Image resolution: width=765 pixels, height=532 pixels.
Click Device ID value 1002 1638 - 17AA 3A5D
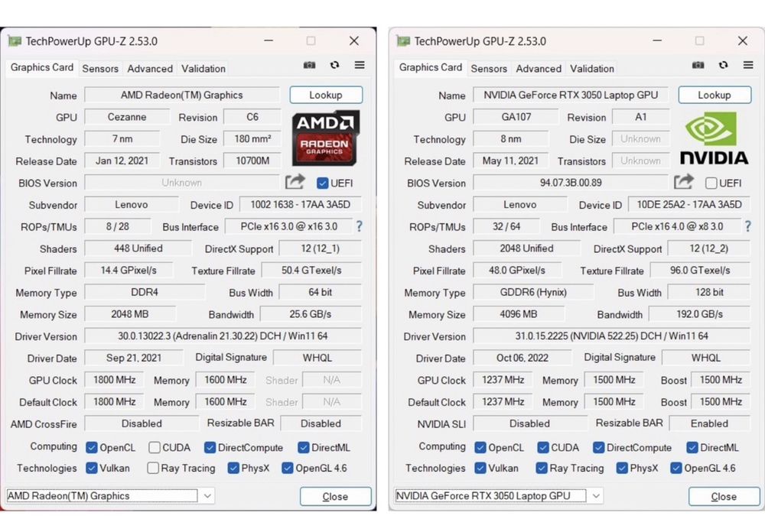point(301,205)
